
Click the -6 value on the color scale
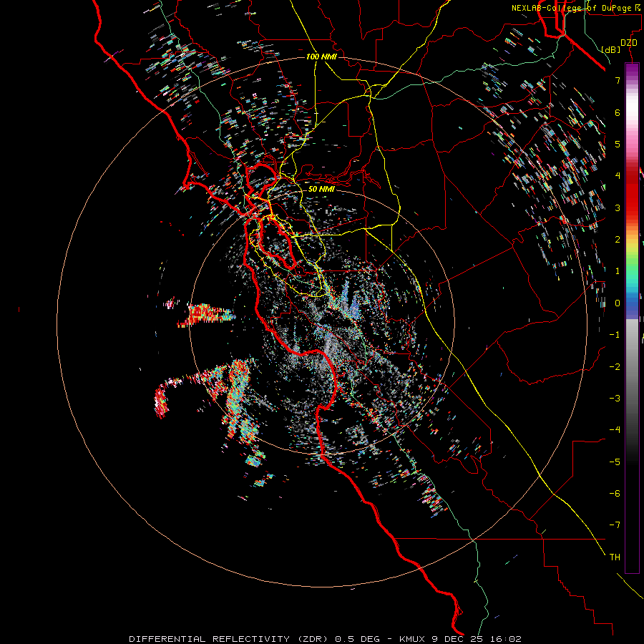(615, 493)
